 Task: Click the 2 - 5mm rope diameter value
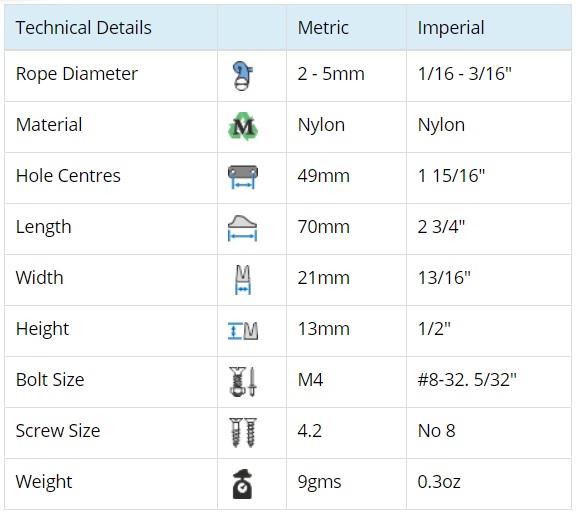point(331,74)
